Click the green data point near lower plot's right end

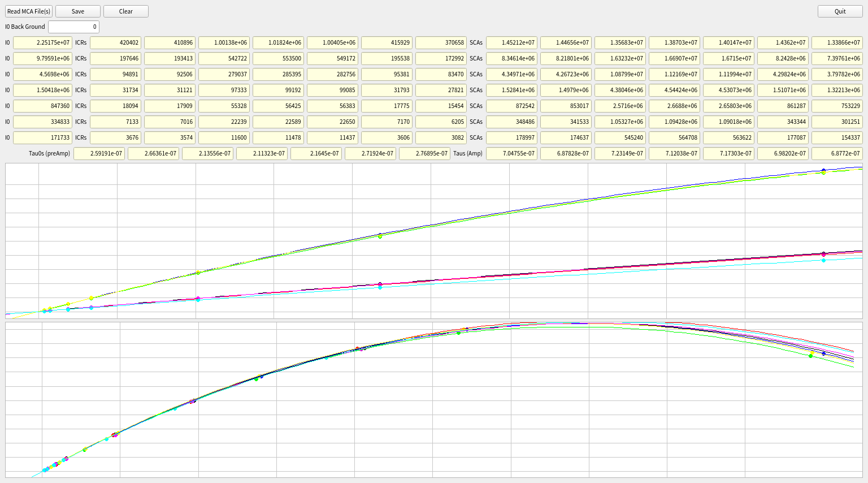811,356
